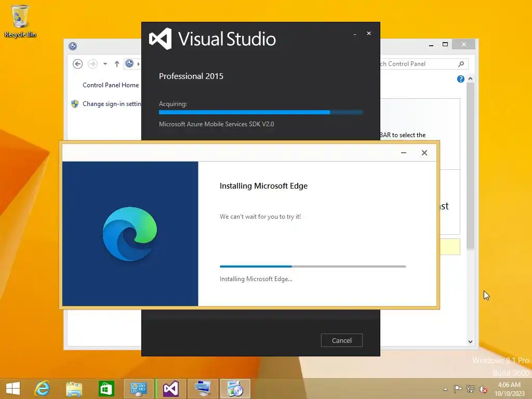Go back in Control Panel window

[78, 64]
